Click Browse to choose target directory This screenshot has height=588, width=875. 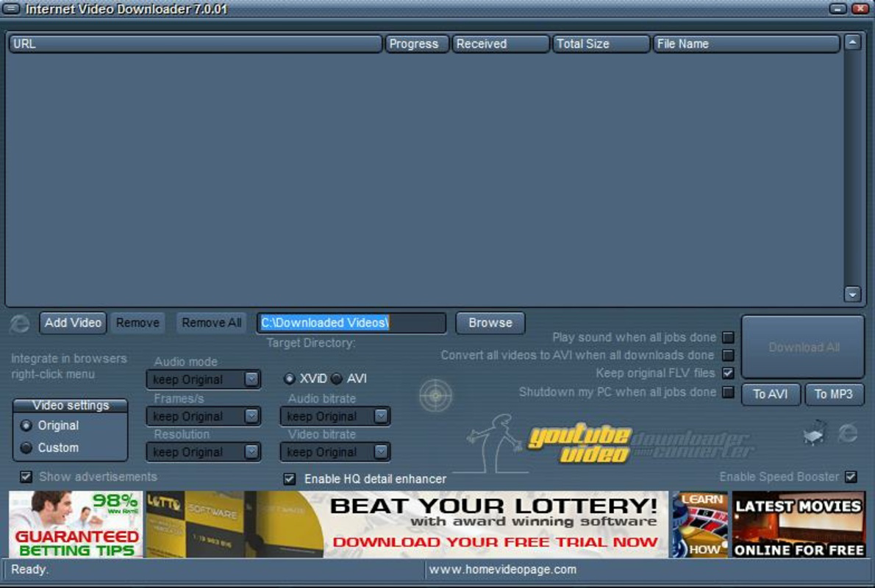click(x=490, y=323)
